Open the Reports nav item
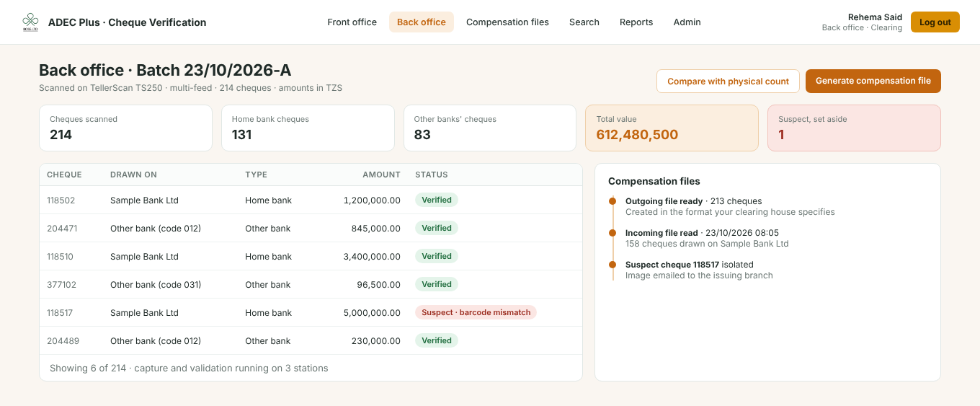The width and height of the screenshot is (980, 406). 636,22
